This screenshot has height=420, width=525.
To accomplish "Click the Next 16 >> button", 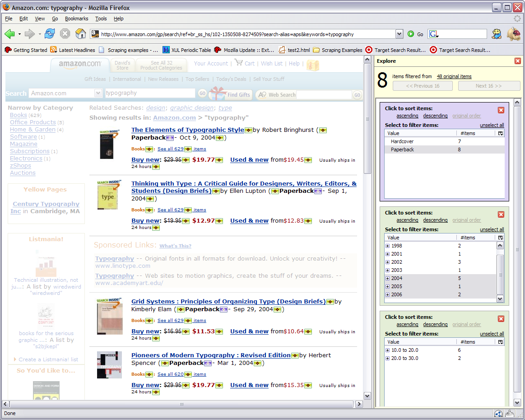I will pyautogui.click(x=488, y=86).
